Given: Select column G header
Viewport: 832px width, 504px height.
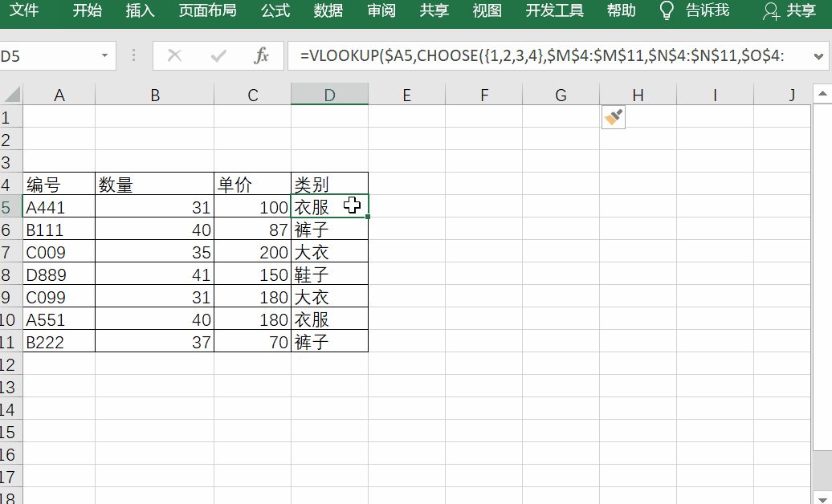Looking at the screenshot, I should tap(561, 96).
